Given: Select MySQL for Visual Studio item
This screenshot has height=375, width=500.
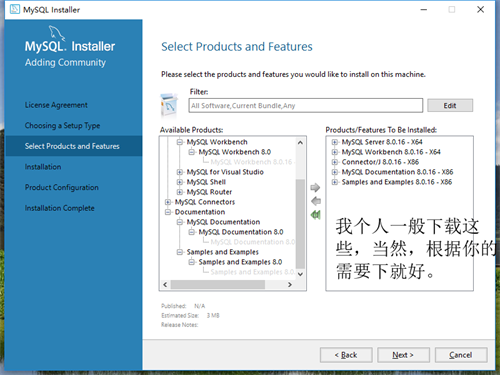Looking at the screenshot, I should click(225, 172).
